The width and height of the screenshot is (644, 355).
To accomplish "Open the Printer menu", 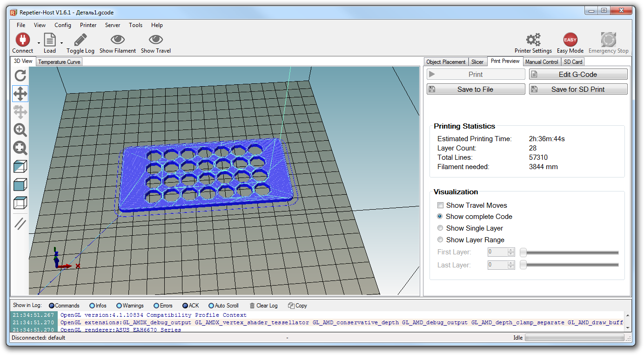I will click(x=88, y=25).
